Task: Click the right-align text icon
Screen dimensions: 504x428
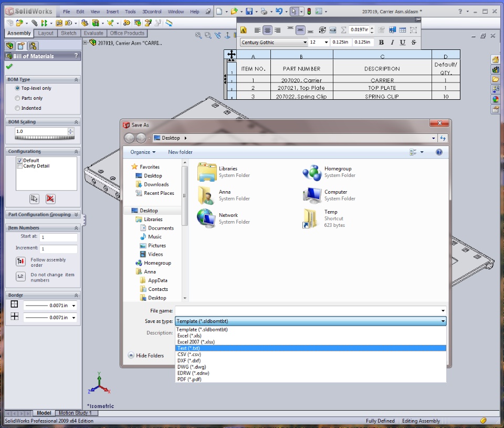Action: pyautogui.click(x=277, y=30)
